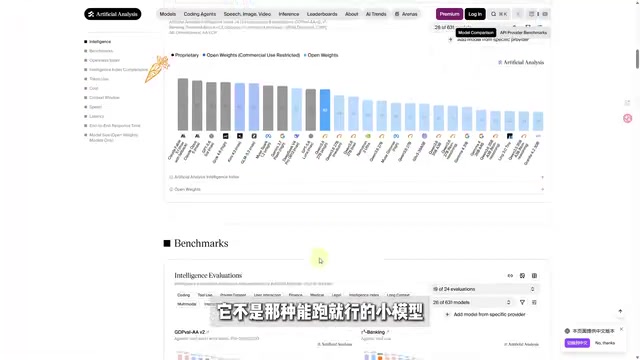Viewport: 640px width, 360px height.
Task: Click the Premium button
Action: click(x=449, y=14)
